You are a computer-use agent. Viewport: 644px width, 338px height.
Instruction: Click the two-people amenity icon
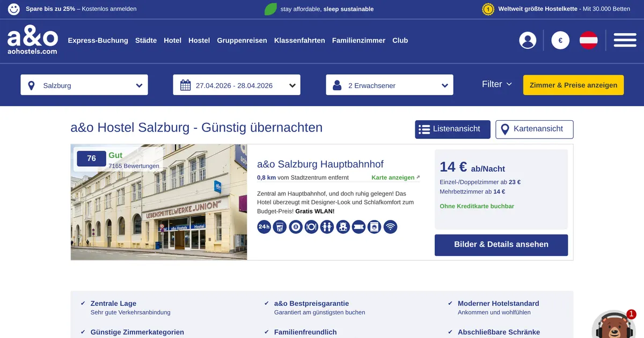(327, 227)
